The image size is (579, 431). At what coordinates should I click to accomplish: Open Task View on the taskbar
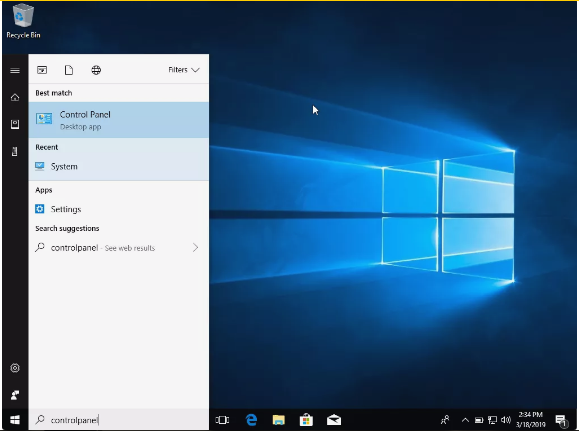pyautogui.click(x=222, y=420)
